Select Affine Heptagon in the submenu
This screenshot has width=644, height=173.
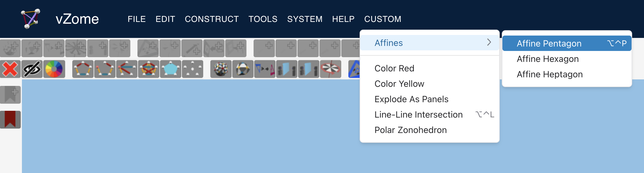550,74
